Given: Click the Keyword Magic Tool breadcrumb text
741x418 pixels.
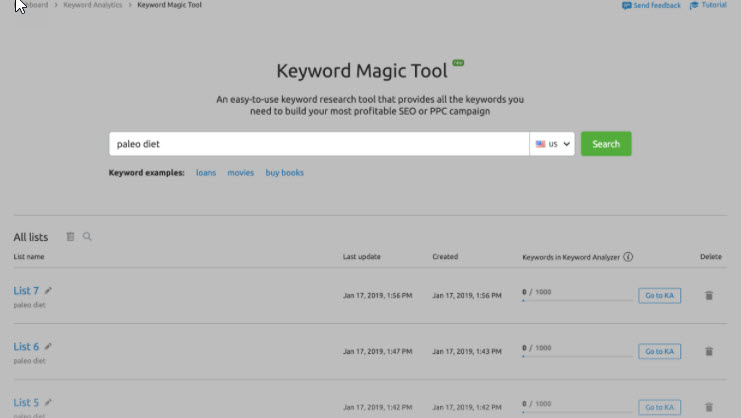Looking at the screenshot, I should click(169, 5).
